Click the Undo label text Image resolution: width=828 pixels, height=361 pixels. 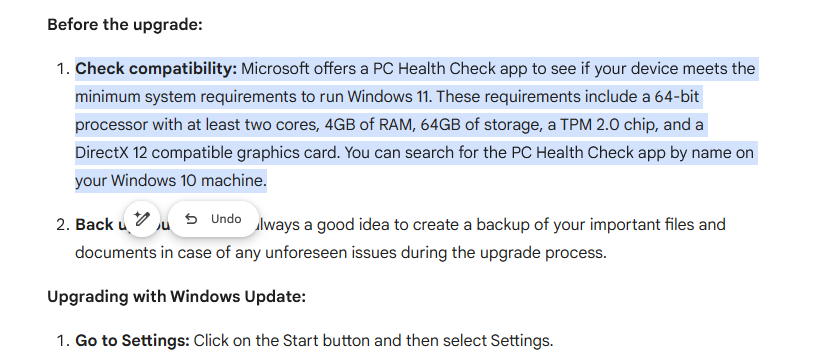coord(226,219)
